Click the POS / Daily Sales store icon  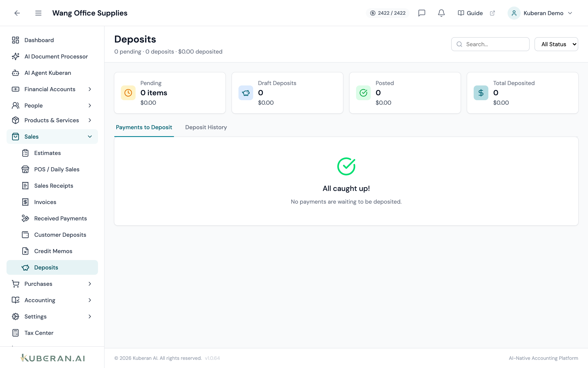coord(25,169)
